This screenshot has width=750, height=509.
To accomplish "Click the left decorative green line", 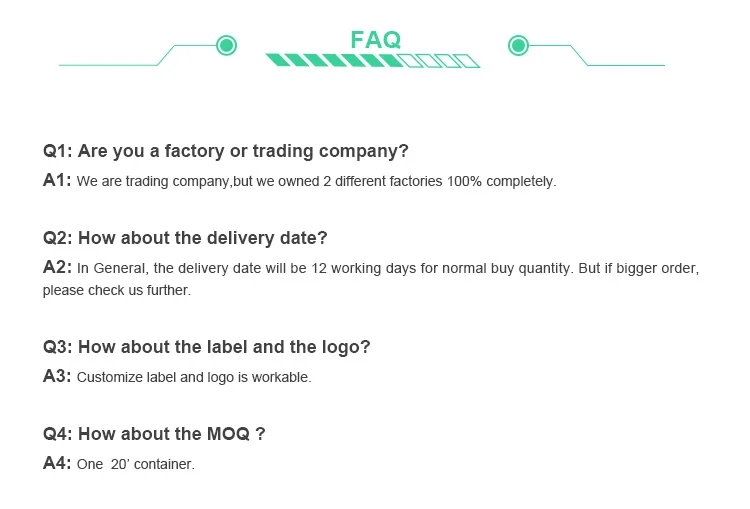I will tap(138, 55).
